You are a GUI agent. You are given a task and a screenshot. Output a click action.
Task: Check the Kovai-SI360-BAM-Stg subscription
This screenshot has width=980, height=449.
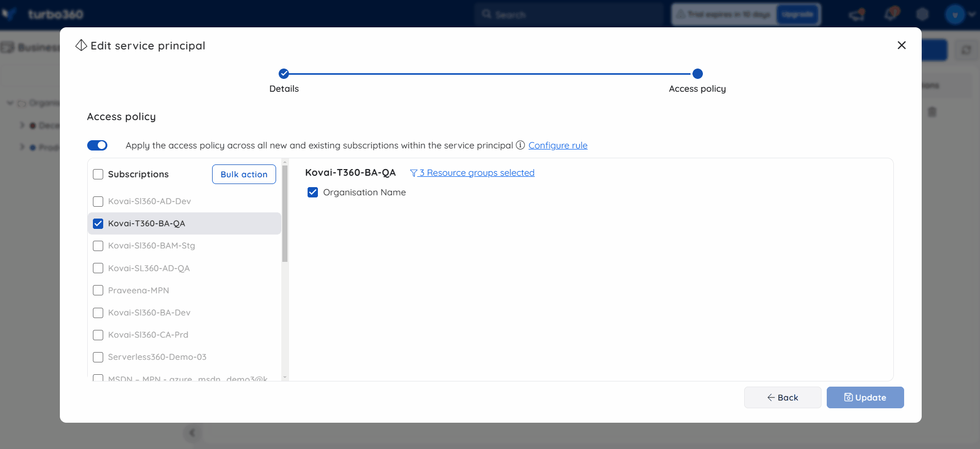coord(98,246)
